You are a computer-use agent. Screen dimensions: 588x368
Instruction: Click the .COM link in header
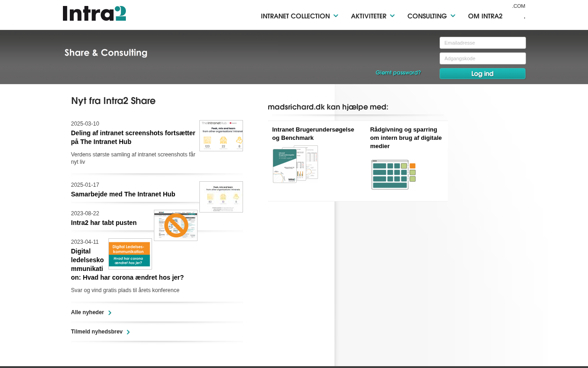pos(519,6)
